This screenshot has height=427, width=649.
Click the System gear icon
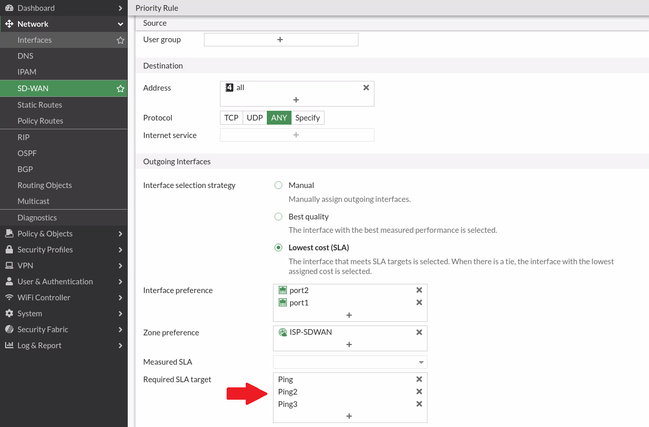9,313
